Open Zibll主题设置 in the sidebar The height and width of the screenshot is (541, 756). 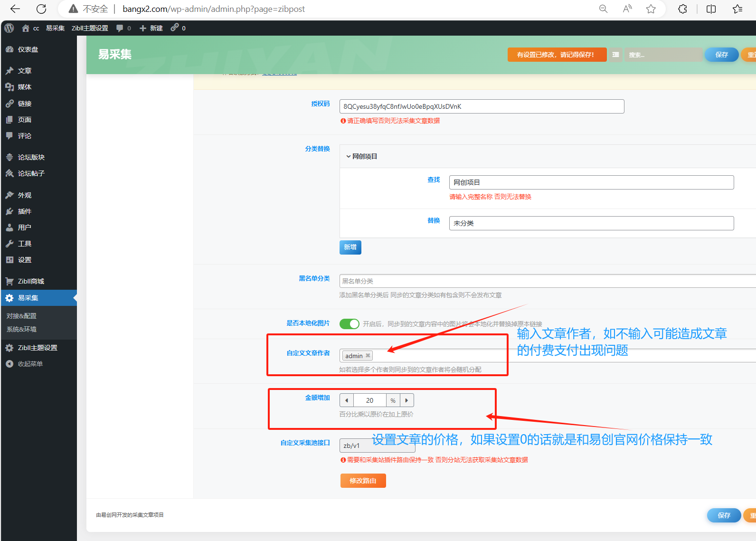(38, 348)
